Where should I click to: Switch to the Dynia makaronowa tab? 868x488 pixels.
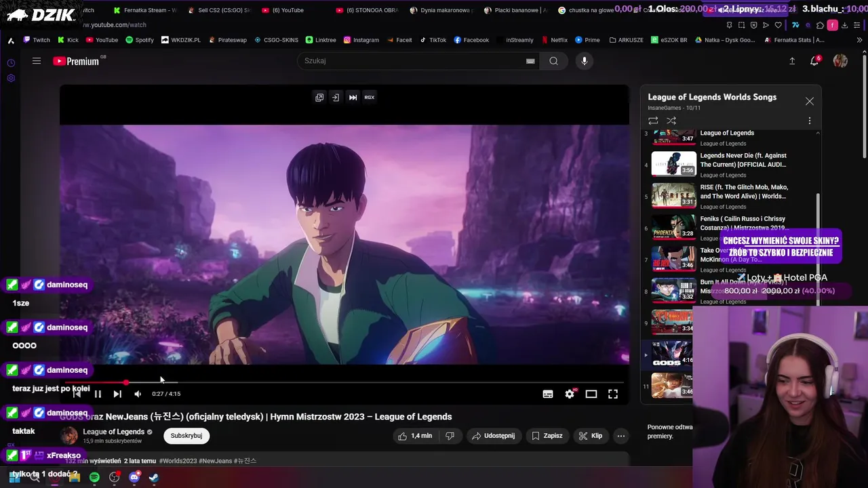pos(441,10)
